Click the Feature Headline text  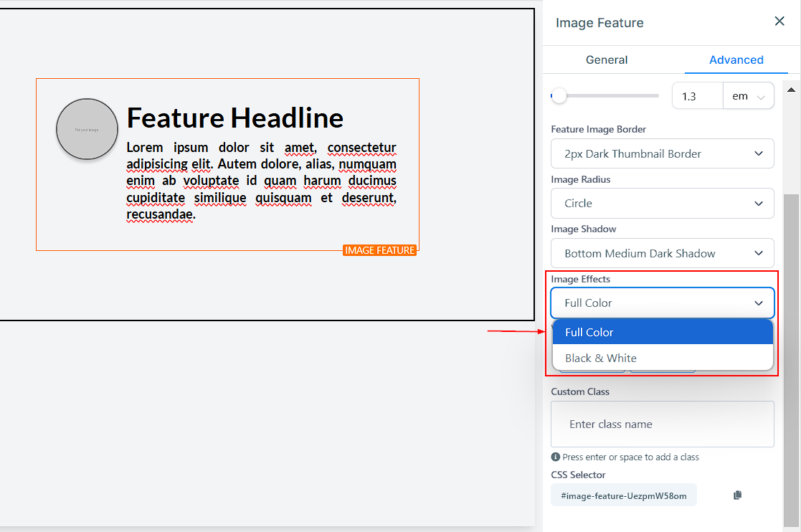pos(234,118)
